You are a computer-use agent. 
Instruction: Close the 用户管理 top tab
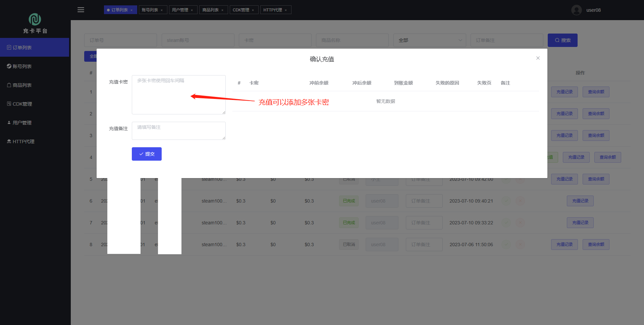(192, 10)
